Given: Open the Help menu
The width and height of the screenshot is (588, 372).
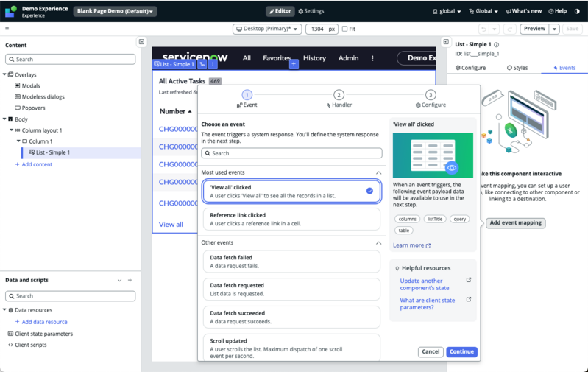Looking at the screenshot, I should pos(558,11).
